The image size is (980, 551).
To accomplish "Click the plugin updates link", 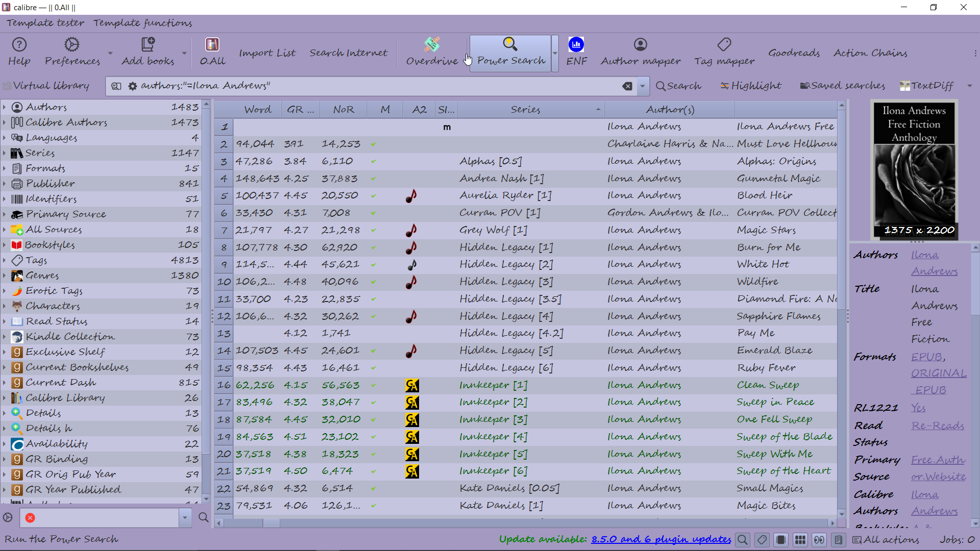I will click(660, 539).
